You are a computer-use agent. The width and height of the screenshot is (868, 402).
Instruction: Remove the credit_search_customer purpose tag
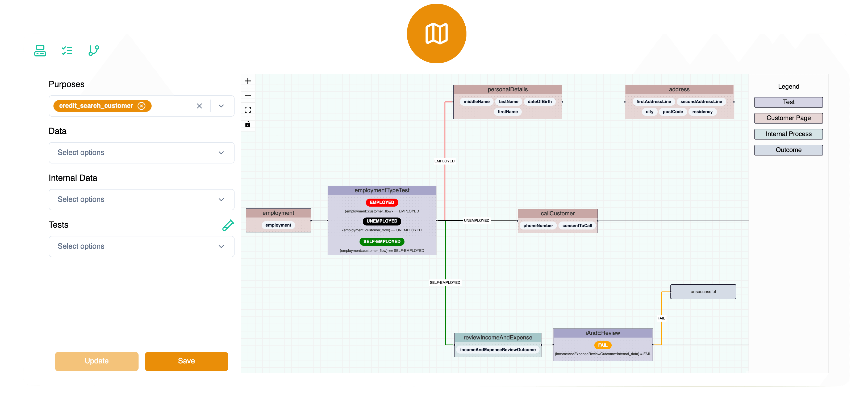coord(141,106)
